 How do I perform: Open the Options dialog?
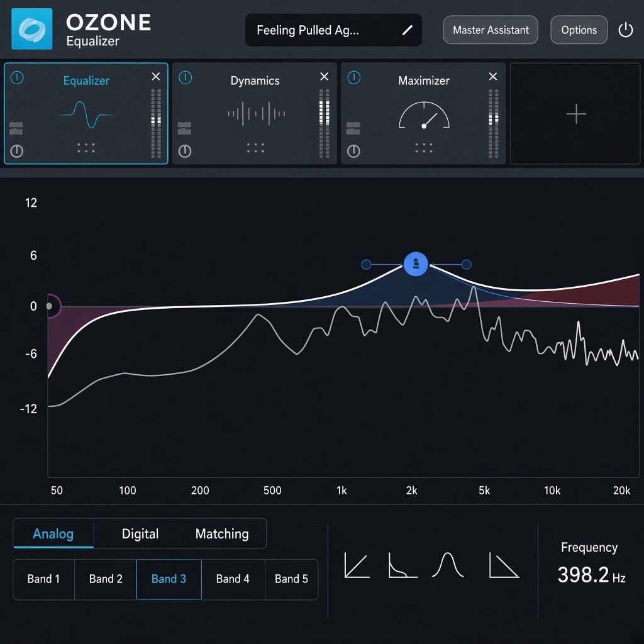point(579,30)
